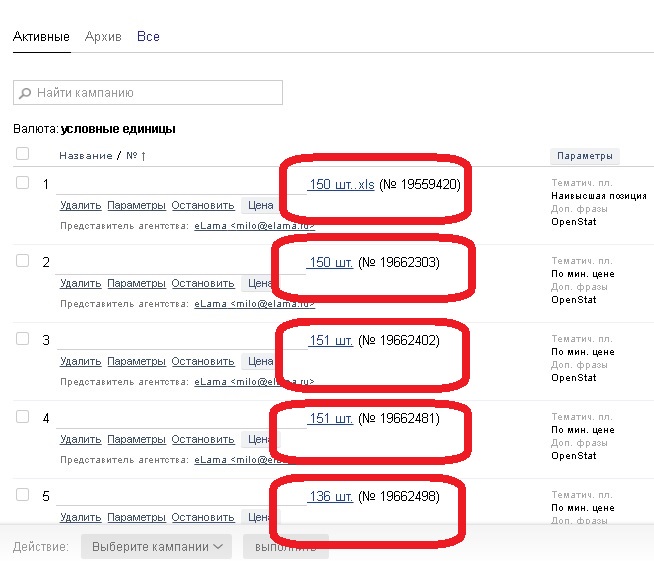Open the Активные tab
This screenshot has height=561, width=654.
41,37
